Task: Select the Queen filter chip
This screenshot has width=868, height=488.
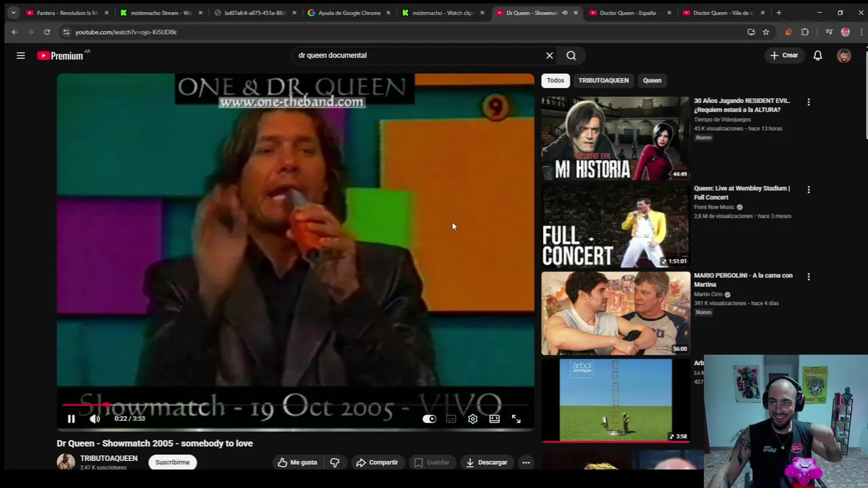Action: (x=652, y=81)
